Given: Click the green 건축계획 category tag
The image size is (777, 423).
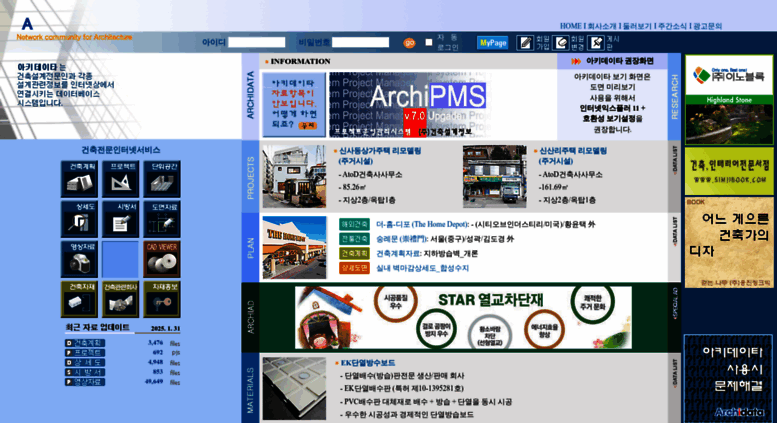Looking at the screenshot, I should (354, 254).
